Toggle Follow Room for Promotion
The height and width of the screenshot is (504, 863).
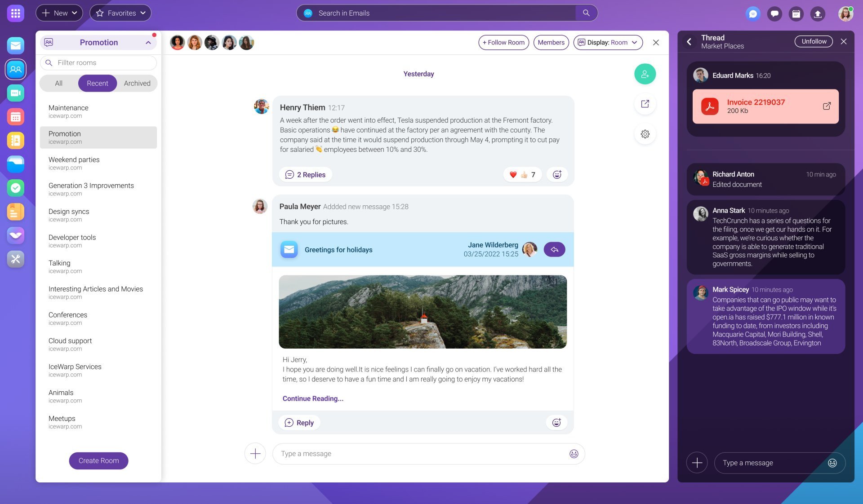(503, 42)
